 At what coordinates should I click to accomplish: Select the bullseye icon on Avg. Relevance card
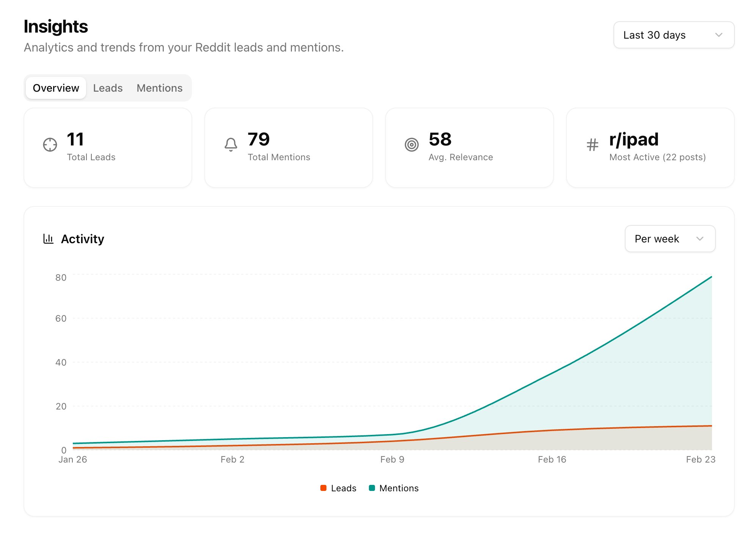click(411, 145)
